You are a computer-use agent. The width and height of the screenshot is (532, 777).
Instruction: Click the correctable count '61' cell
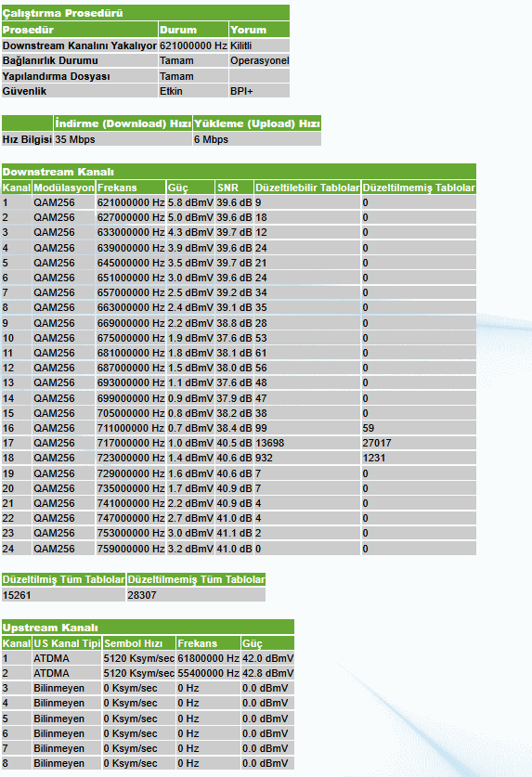click(307, 353)
